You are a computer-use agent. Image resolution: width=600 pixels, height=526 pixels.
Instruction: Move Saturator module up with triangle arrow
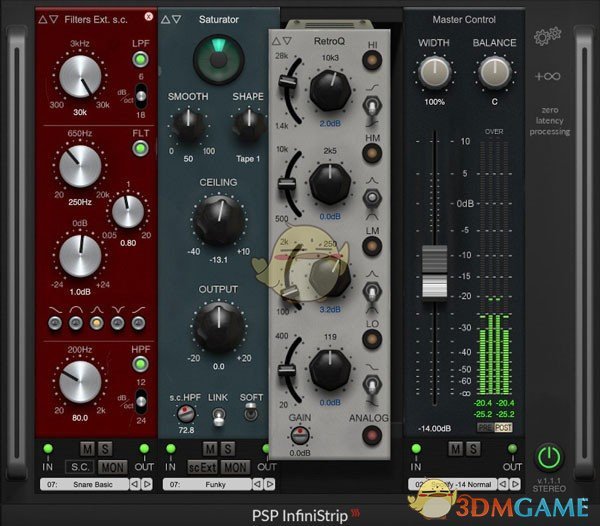165,19
